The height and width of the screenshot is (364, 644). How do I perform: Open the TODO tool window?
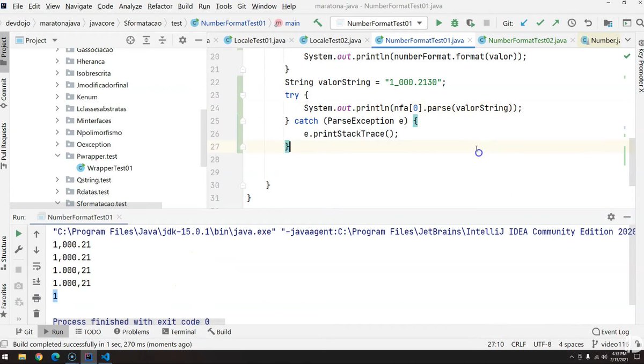[87, 332]
